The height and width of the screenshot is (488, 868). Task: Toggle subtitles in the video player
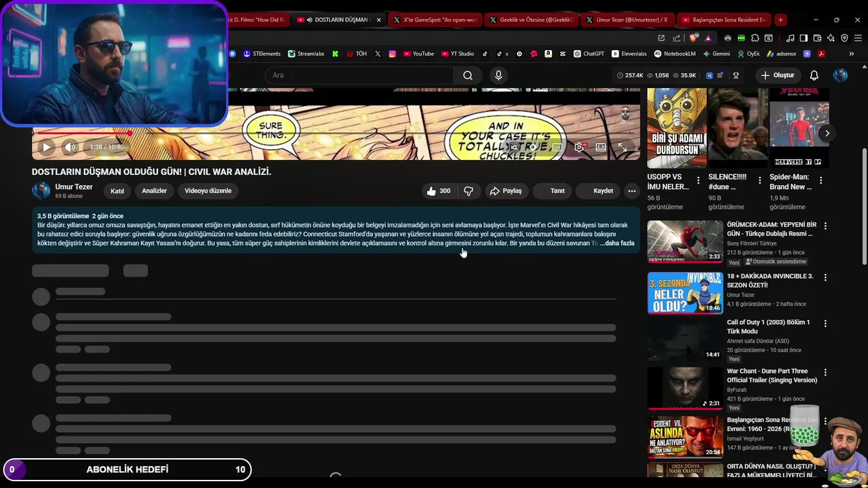point(557,147)
